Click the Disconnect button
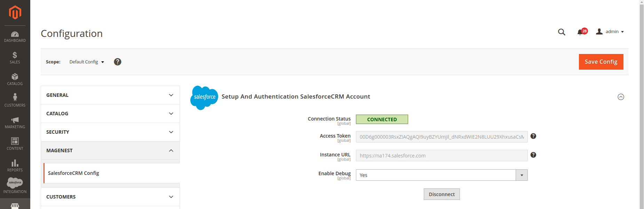644x209 pixels. point(442,194)
